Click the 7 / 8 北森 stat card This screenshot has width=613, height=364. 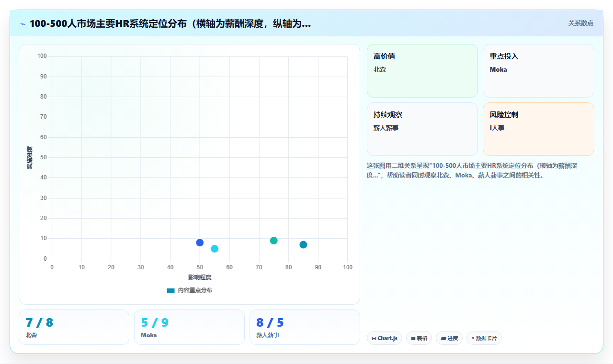[x=74, y=327]
